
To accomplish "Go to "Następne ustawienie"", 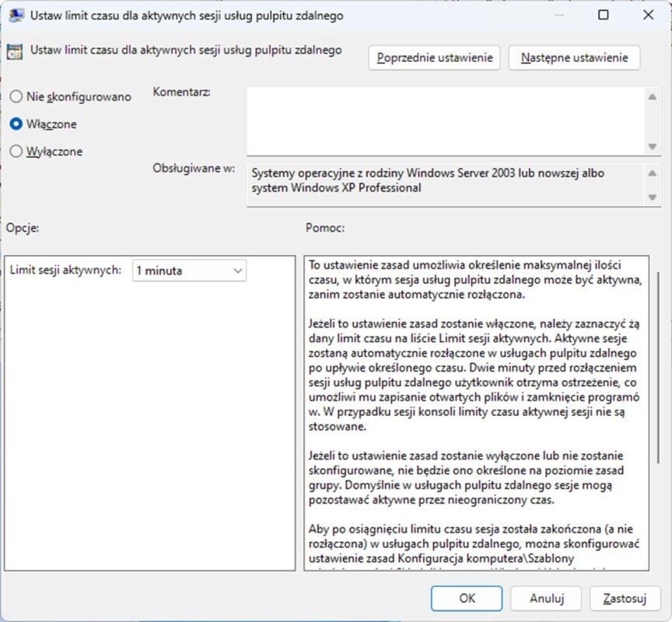I will (x=574, y=58).
